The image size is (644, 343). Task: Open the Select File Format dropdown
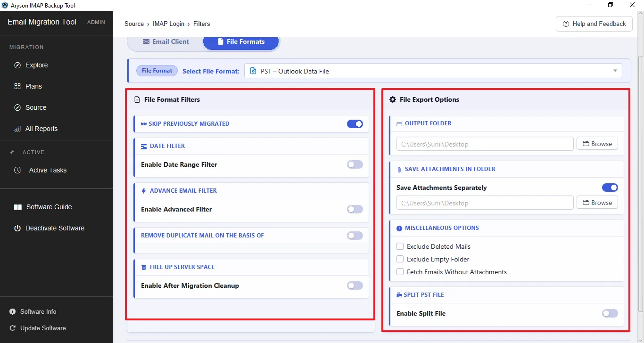click(x=433, y=71)
